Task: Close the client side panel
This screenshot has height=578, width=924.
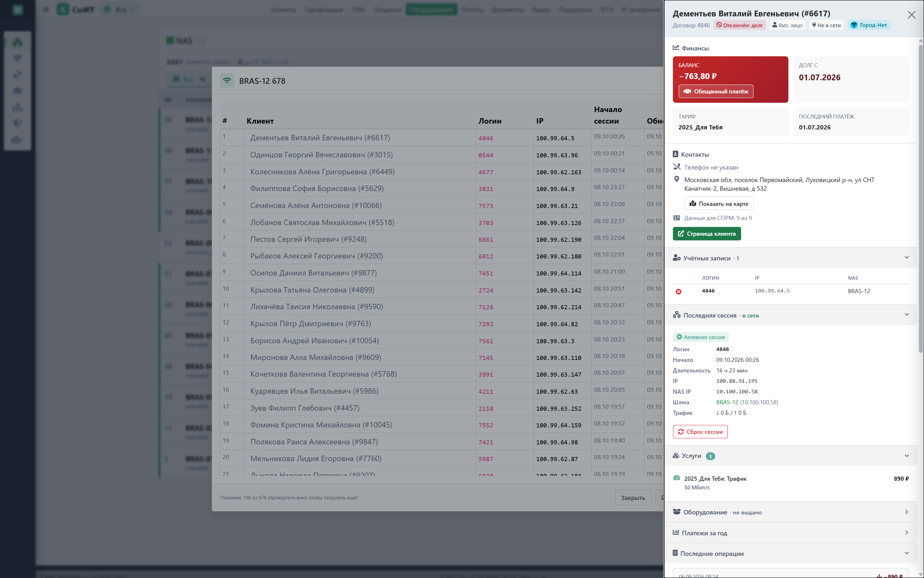Action: [911, 14]
